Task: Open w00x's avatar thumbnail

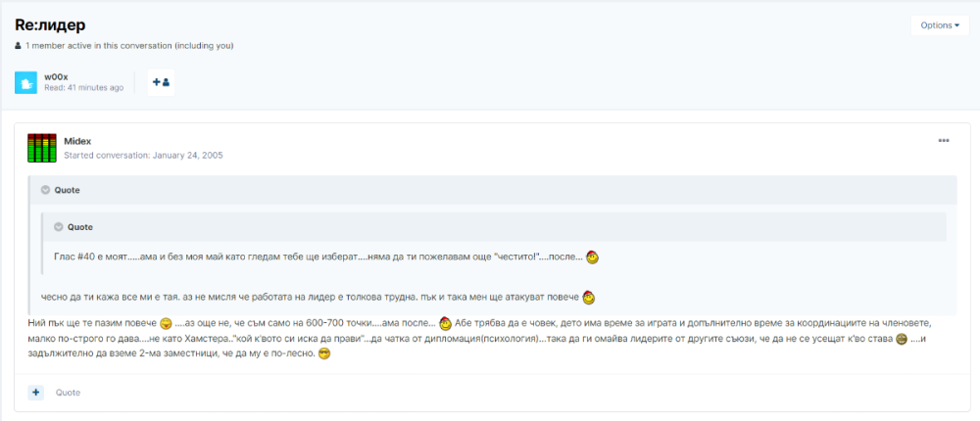Action: [25, 82]
